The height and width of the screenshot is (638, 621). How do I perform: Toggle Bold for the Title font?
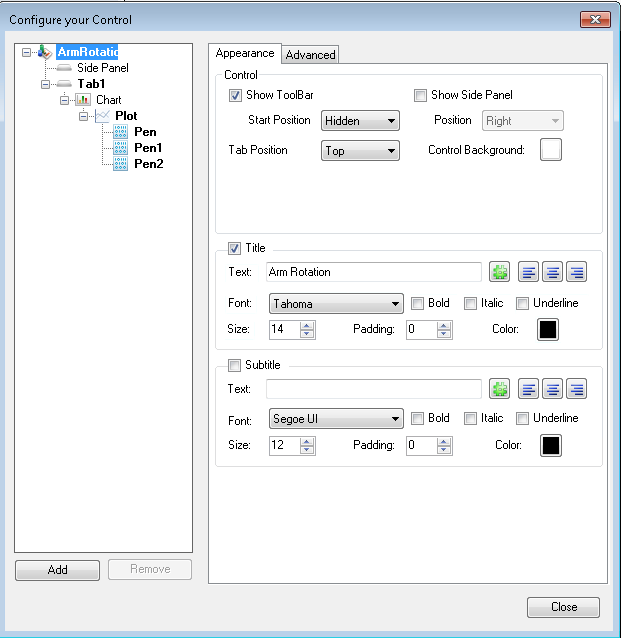(418, 304)
